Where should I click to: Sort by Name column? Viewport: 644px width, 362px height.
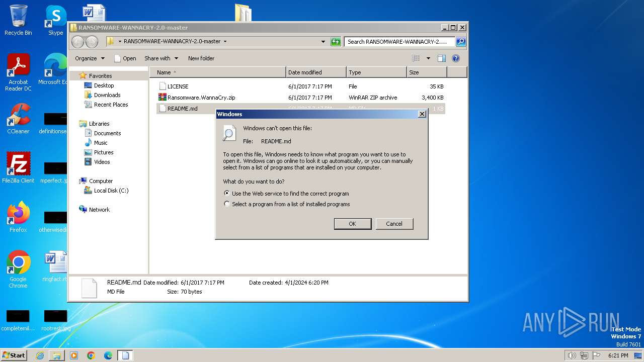point(217,72)
